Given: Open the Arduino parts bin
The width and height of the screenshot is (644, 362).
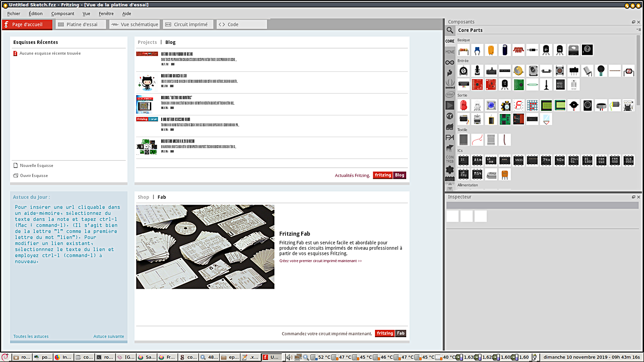Looking at the screenshot, I should click(x=450, y=62).
